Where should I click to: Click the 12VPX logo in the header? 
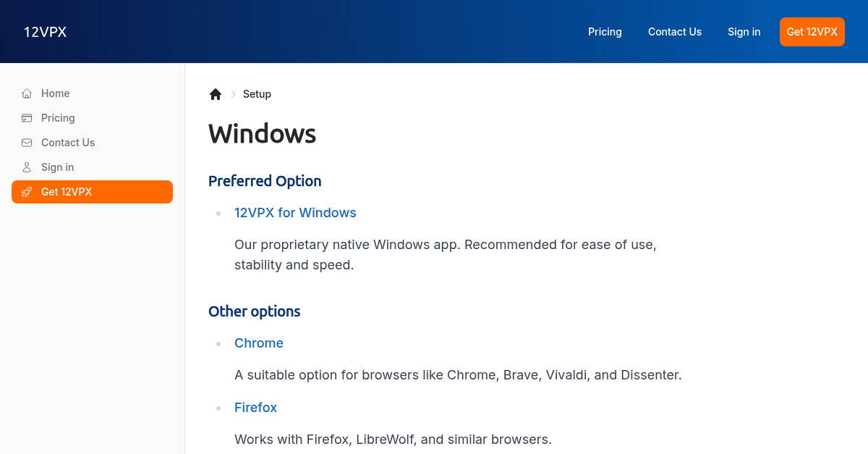[45, 31]
